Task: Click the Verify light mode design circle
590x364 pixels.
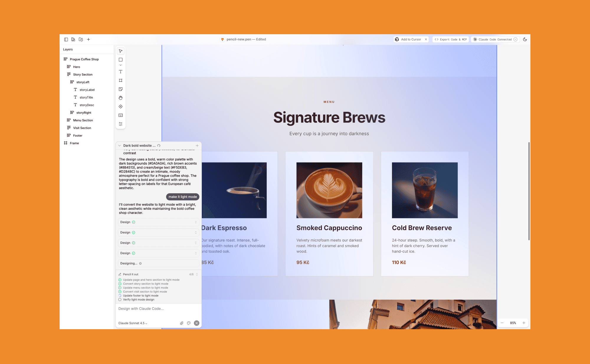Action: point(120,299)
